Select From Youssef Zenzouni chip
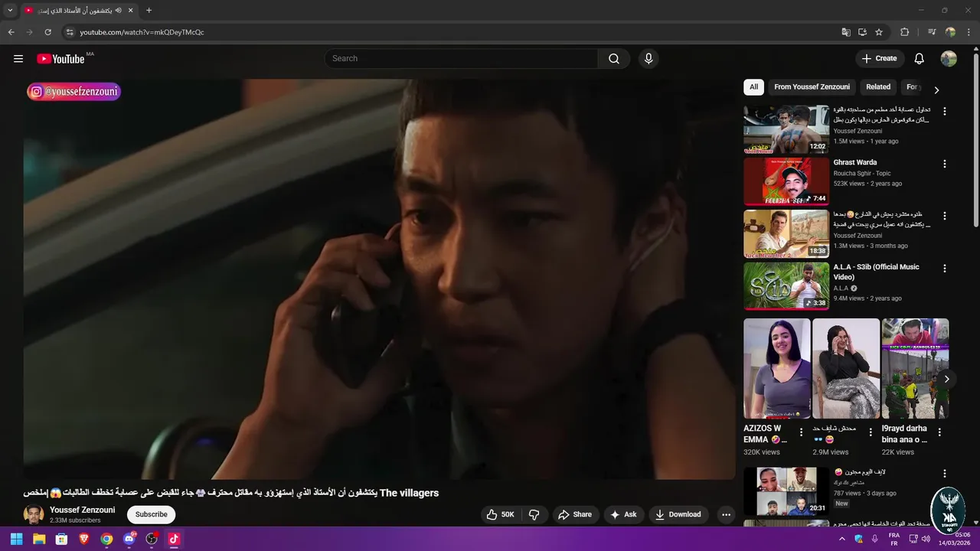980x551 pixels. tap(812, 87)
